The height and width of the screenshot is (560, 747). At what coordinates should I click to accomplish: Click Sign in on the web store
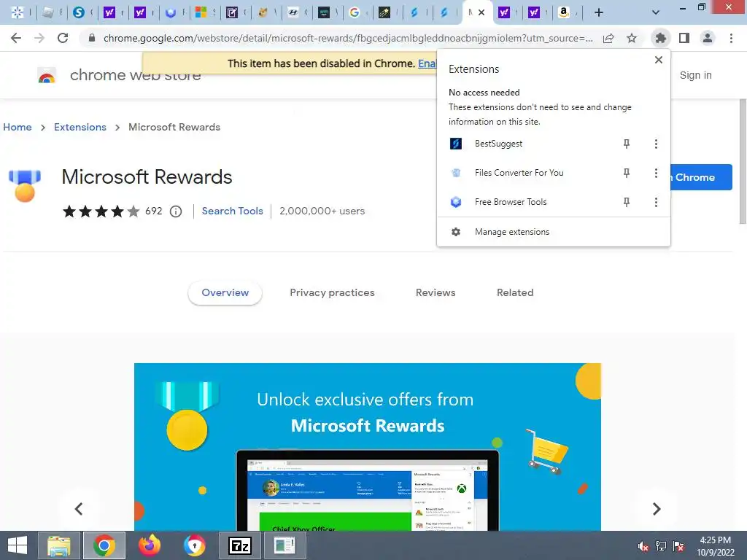point(695,75)
